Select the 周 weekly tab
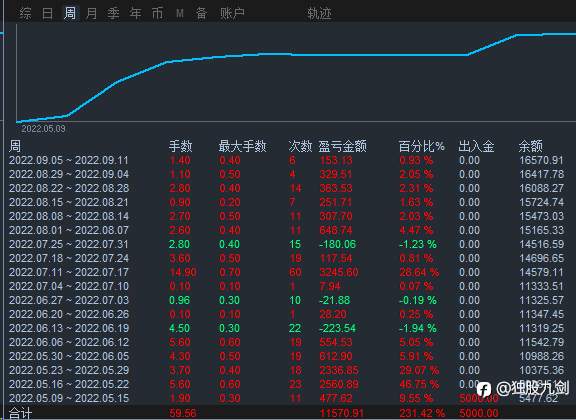Viewport: 576px width, 420px height. point(70,14)
